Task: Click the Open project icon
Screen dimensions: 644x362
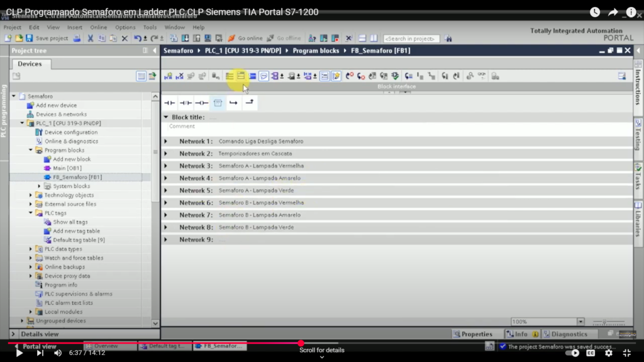Action: click(x=19, y=38)
